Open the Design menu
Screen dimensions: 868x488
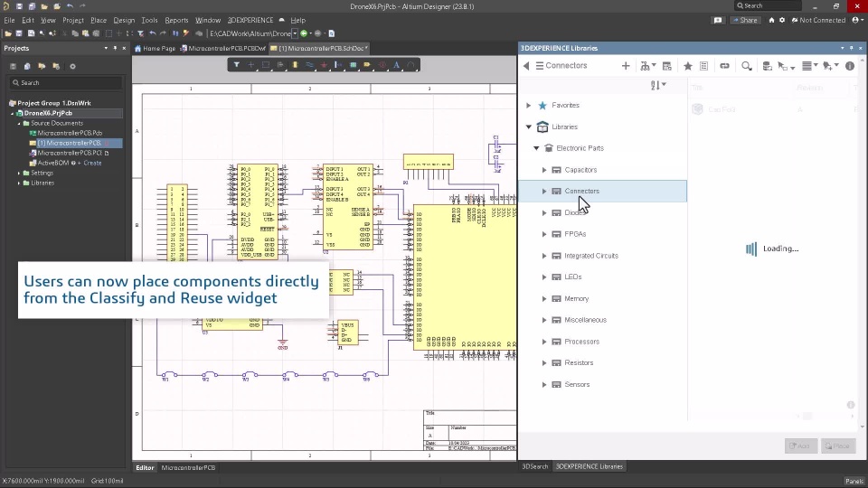(124, 20)
